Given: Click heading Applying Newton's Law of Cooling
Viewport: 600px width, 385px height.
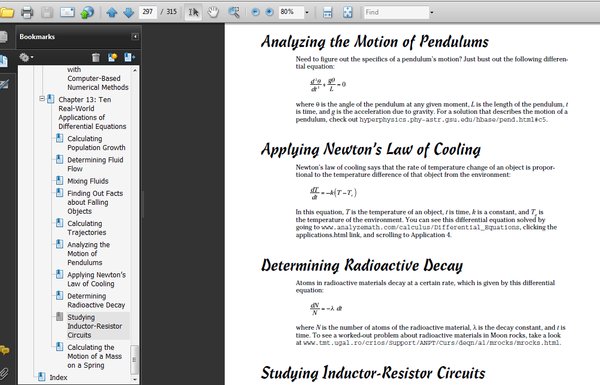Looking at the screenshot, I should pyautogui.click(x=371, y=150).
